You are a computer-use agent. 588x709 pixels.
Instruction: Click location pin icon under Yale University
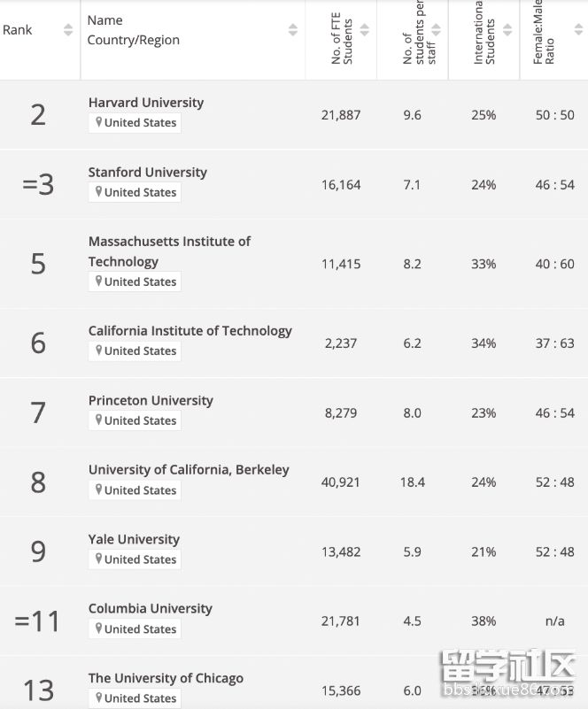(98, 559)
